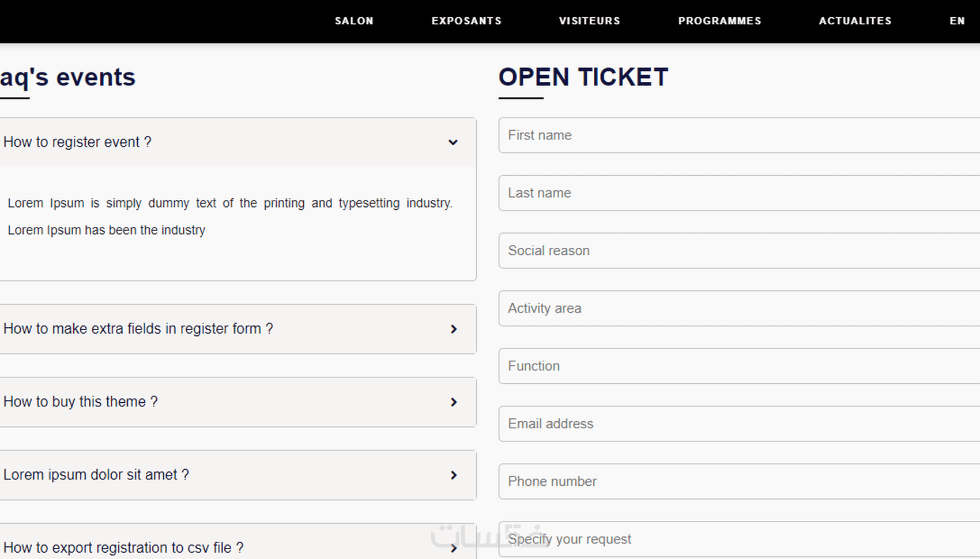The height and width of the screenshot is (559, 980).
Task: Open the EXPOSANTS menu
Action: 466,21
